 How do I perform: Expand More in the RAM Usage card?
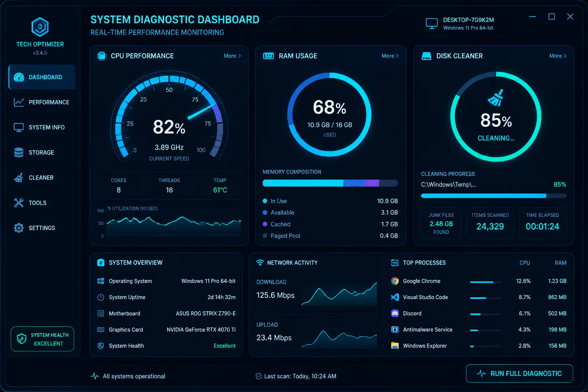[x=390, y=56]
